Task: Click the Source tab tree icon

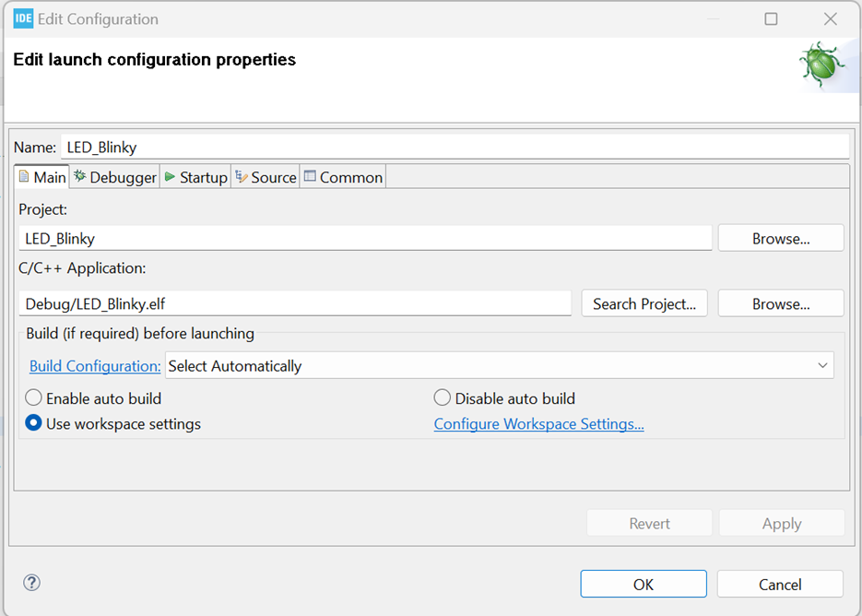Action: point(242,176)
